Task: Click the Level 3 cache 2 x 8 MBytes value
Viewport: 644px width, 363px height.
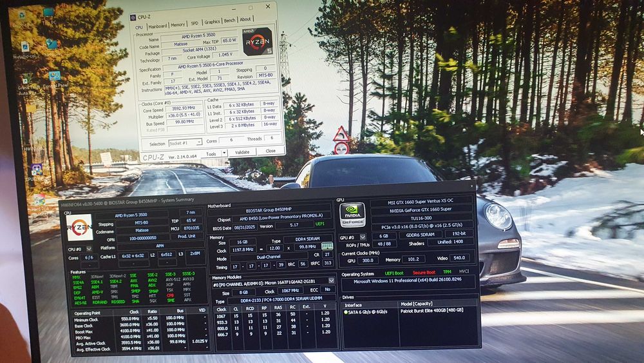Action: click(x=242, y=124)
